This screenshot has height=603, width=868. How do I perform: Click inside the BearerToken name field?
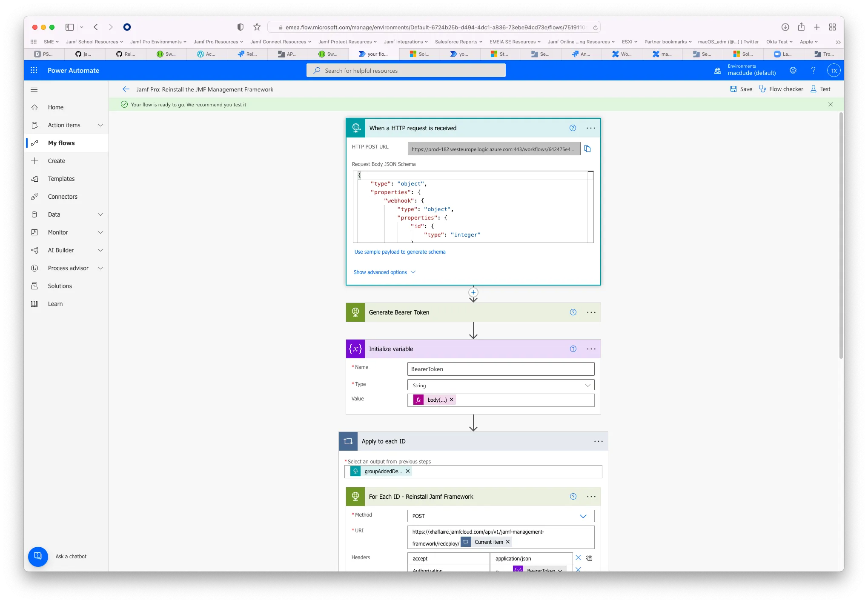500,369
